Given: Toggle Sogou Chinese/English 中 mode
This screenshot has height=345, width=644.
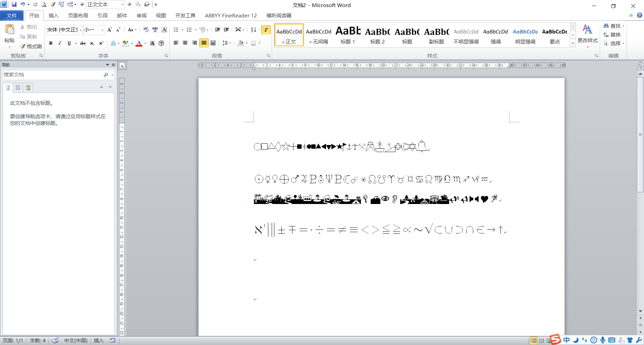Looking at the screenshot, I should (567, 340).
